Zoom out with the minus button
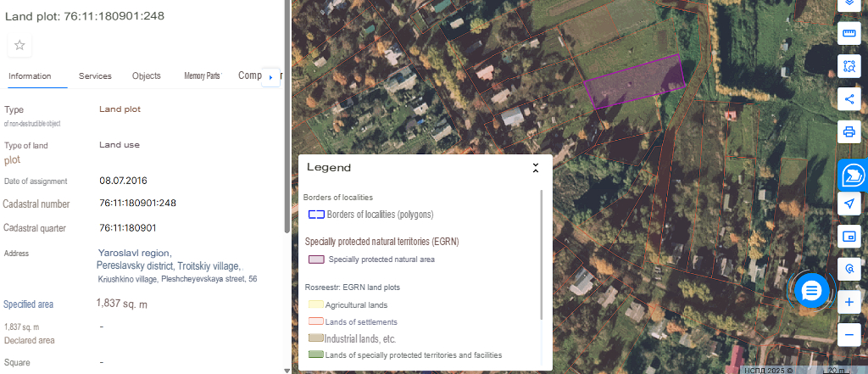Viewport: 868px width, 374px height. tap(849, 335)
